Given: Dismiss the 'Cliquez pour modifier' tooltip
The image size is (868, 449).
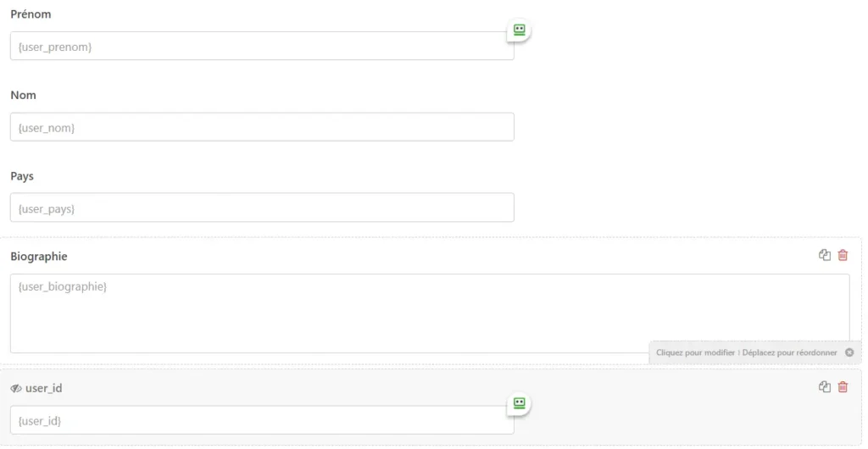Looking at the screenshot, I should [x=849, y=352].
